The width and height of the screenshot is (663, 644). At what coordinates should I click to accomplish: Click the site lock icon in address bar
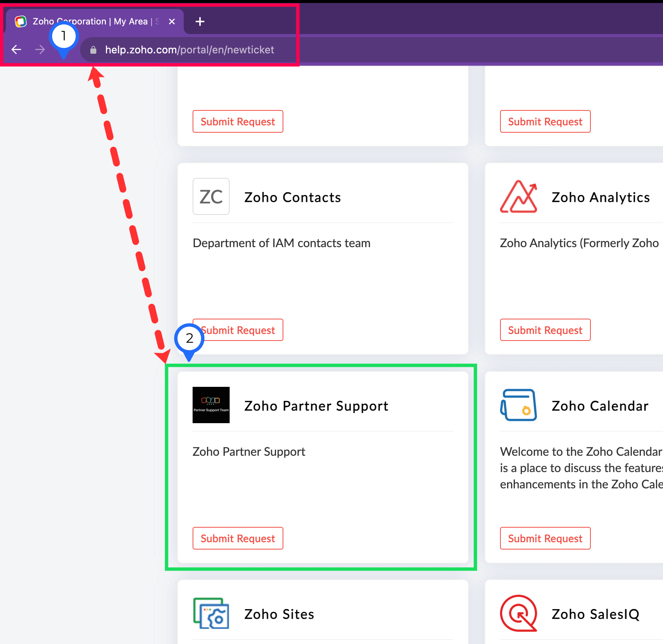point(93,50)
